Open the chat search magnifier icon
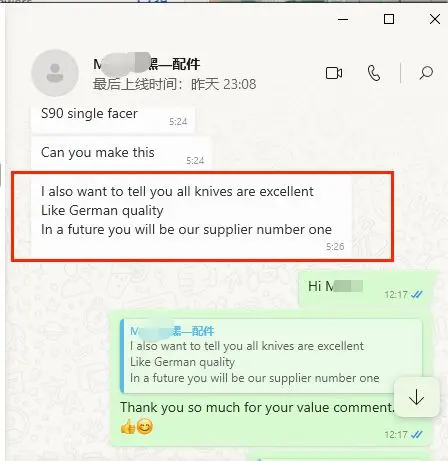The height and width of the screenshot is (461, 448). point(426,73)
